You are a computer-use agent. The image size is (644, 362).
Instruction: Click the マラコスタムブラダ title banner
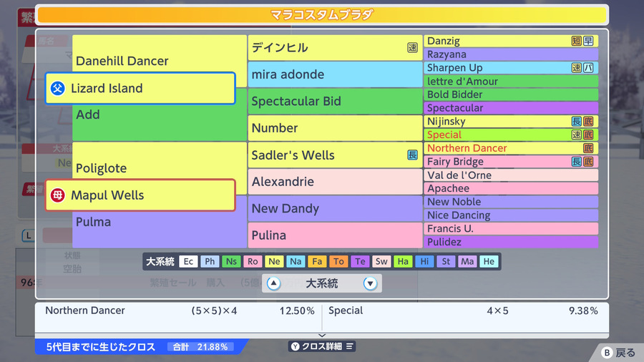pos(322,15)
